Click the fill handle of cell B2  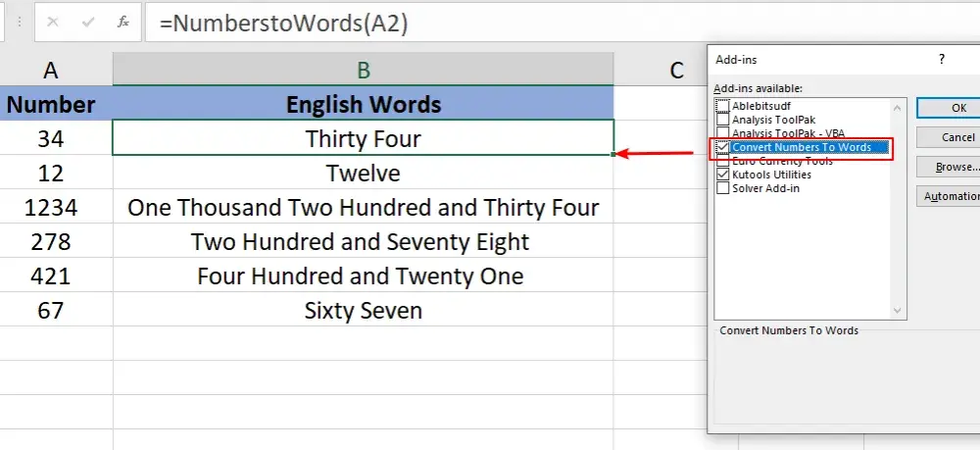613,154
